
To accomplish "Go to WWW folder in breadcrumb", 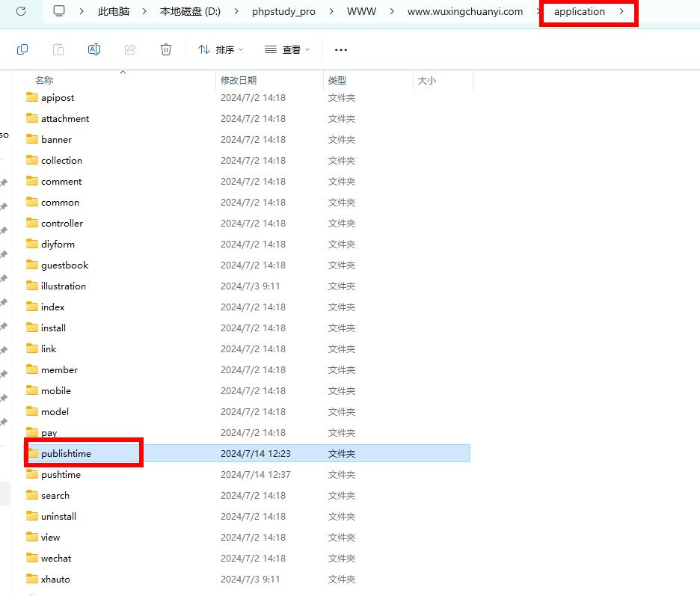I will (x=361, y=11).
